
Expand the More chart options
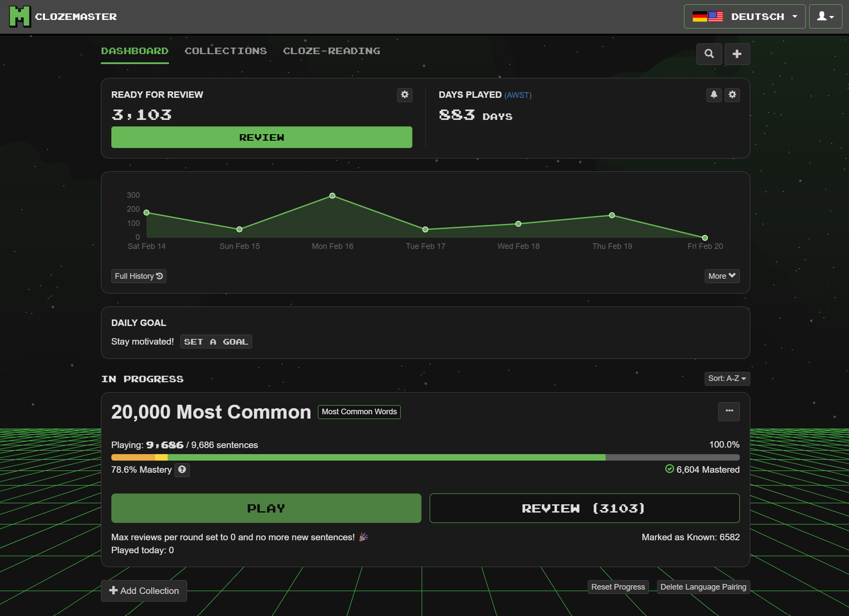pyautogui.click(x=722, y=276)
